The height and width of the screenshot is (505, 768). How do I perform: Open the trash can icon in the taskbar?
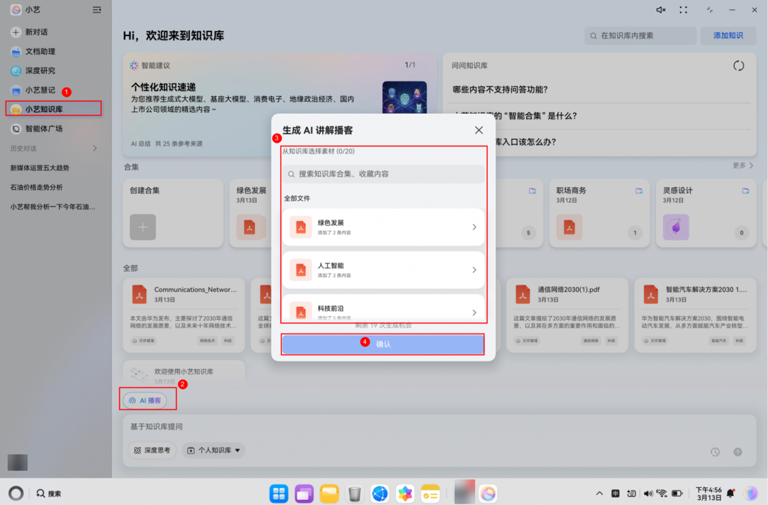pyautogui.click(x=354, y=494)
